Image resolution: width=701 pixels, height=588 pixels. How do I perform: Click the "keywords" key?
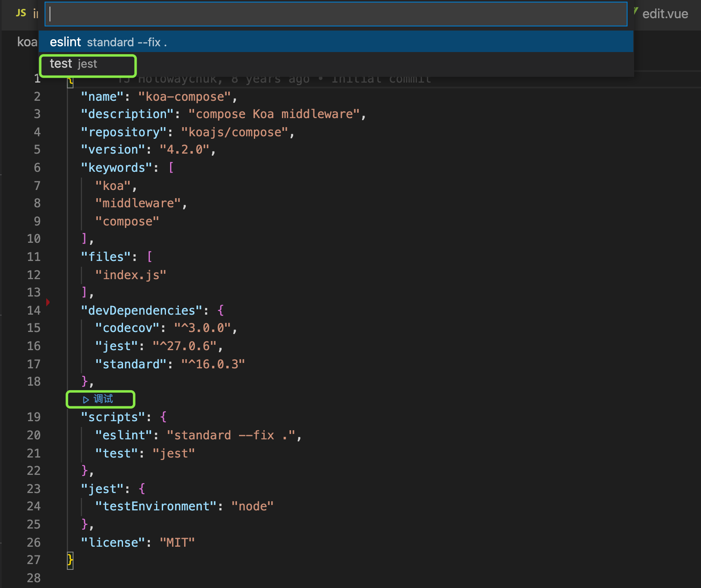(x=116, y=168)
